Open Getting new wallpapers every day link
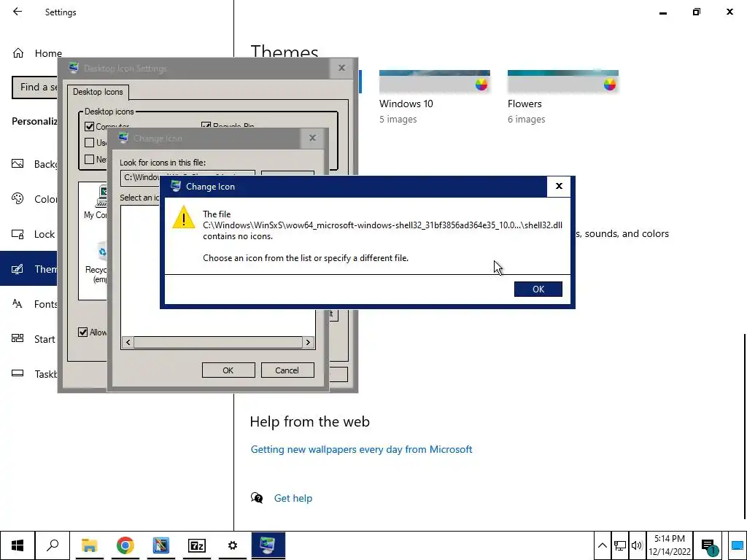Screen dimensions: 747x560 tap(361, 449)
